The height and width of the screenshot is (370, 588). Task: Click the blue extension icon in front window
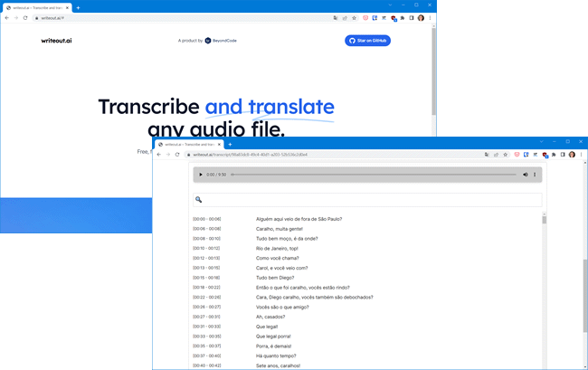[x=526, y=155]
